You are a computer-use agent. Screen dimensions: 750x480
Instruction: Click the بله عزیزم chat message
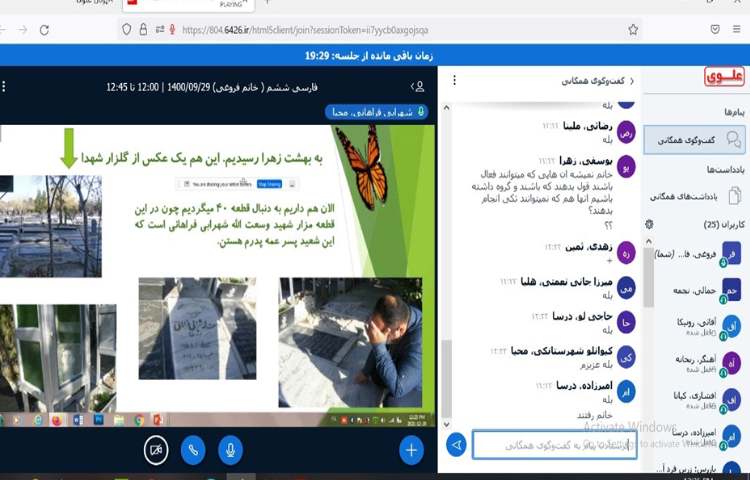pyautogui.click(x=596, y=365)
